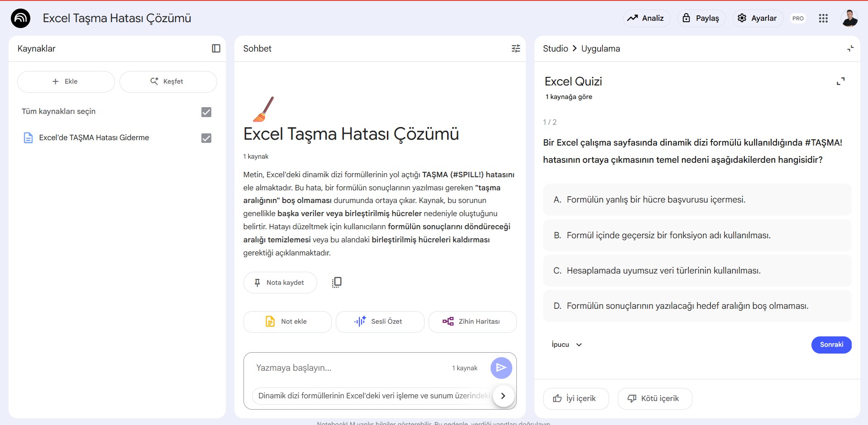Open the Google apps grid

823,18
